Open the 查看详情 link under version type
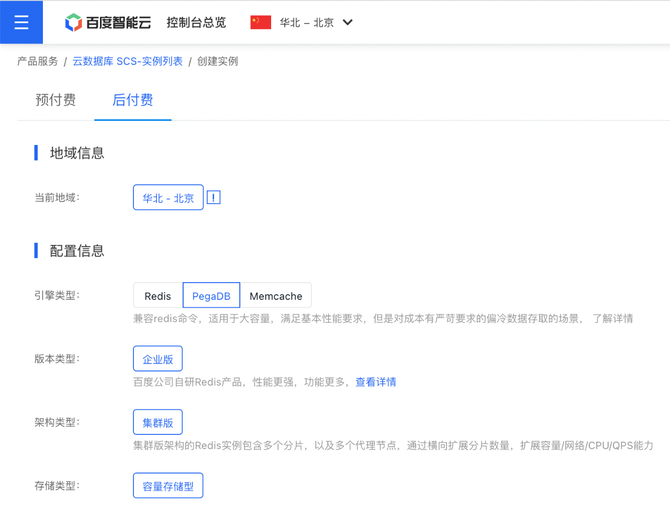 [376, 382]
